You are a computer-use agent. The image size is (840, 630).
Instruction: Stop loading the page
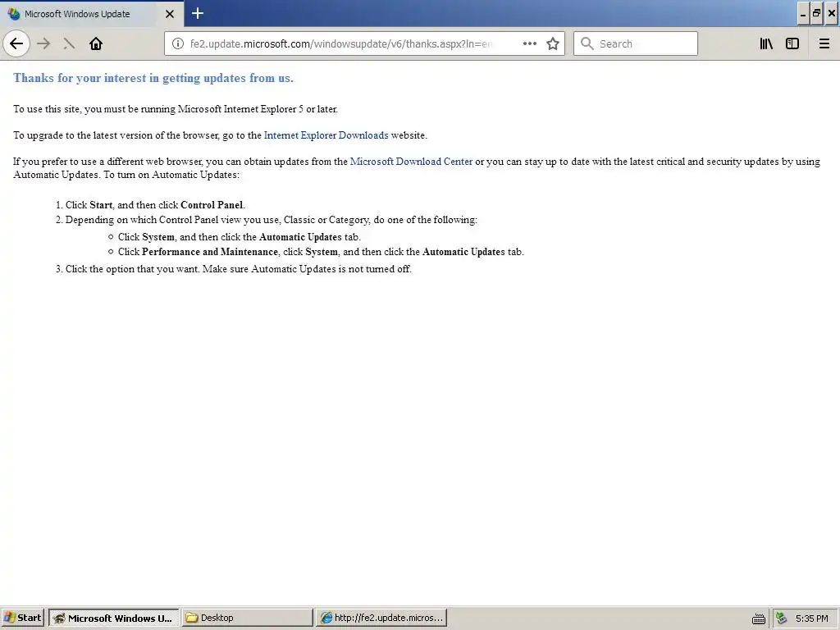pyautogui.click(x=69, y=43)
